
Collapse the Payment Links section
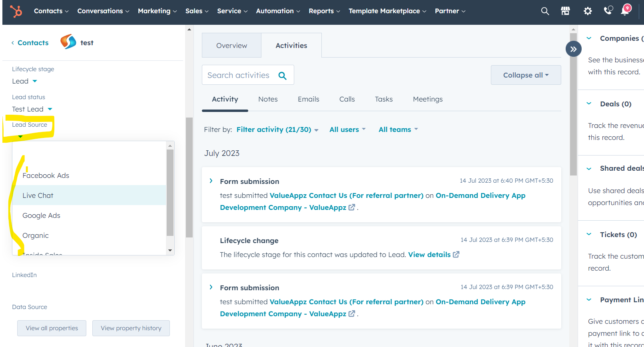589,299
